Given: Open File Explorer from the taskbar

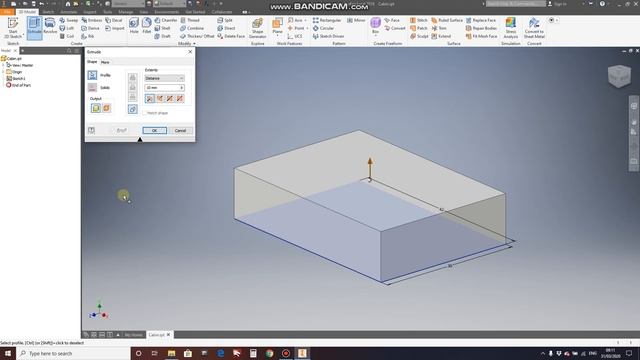Looking at the screenshot, I should click(x=171, y=353).
